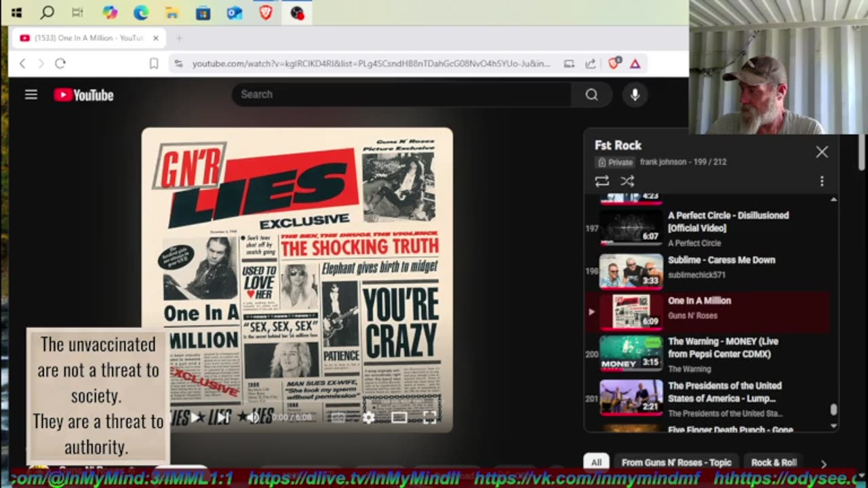Focus the YouTube URL address bar
Viewport: 868px width, 488px height.
(x=371, y=63)
